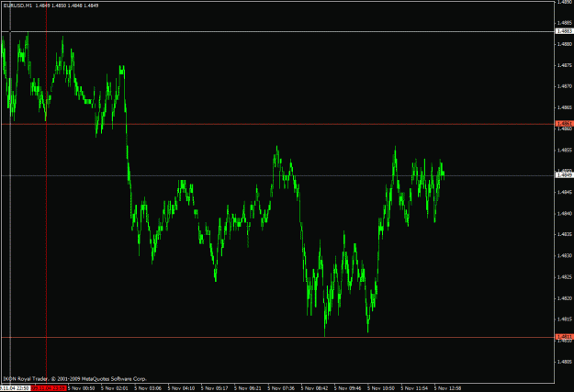Screen dimensions: 574x392
Task: Click the dotted current-price line at 1.4849
Action: pyautogui.click(x=278, y=175)
